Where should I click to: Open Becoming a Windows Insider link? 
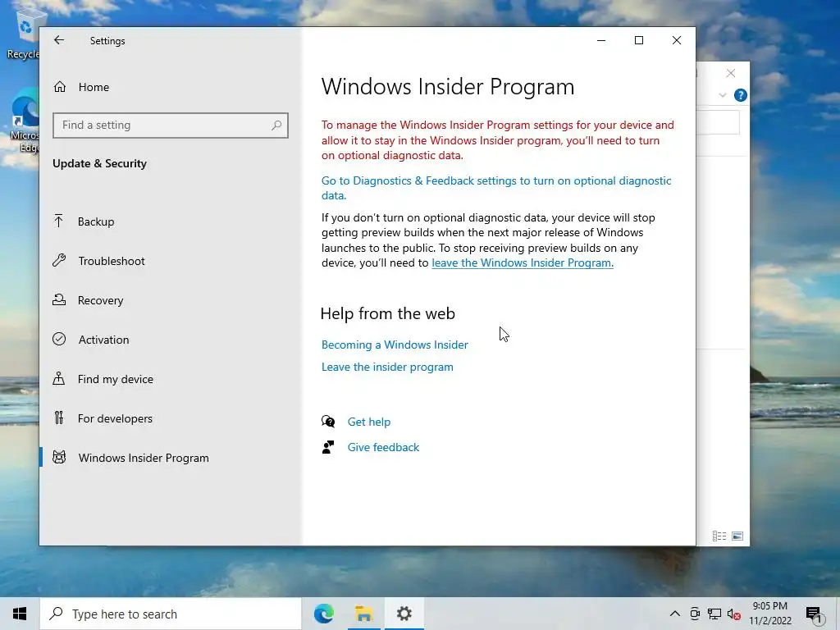coord(395,345)
